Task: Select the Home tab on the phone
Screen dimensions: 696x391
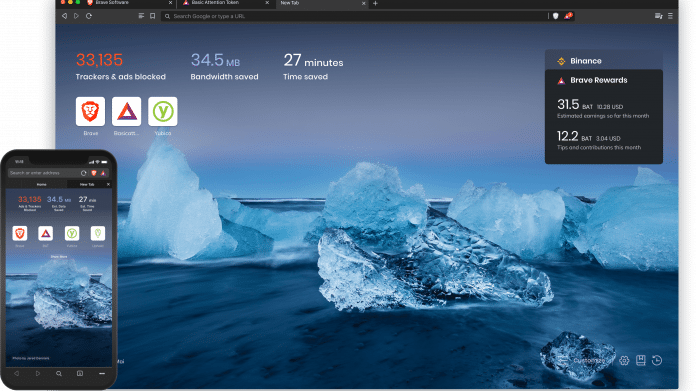Action: (41, 184)
